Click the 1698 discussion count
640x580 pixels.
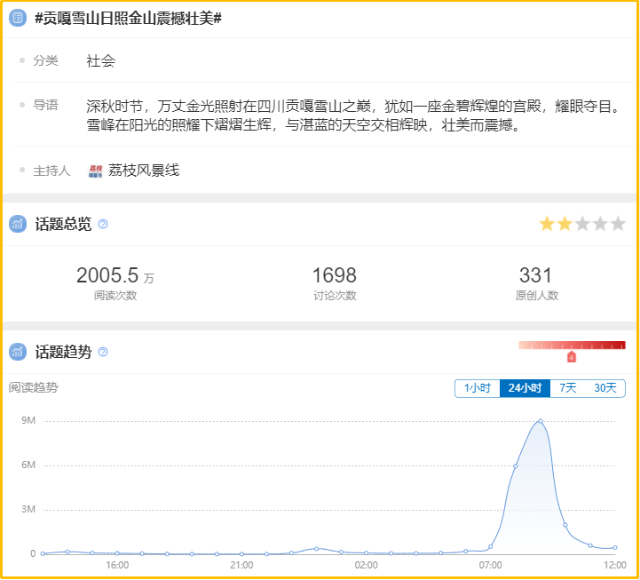[334, 275]
